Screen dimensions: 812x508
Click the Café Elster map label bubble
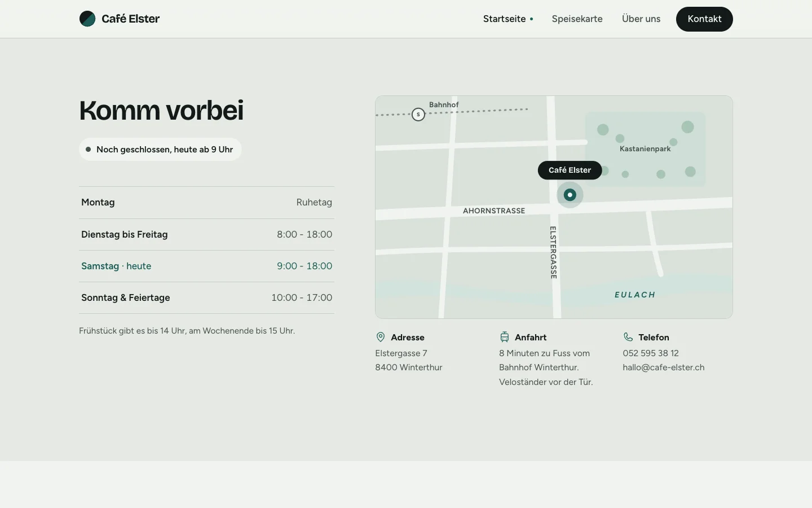tap(570, 170)
